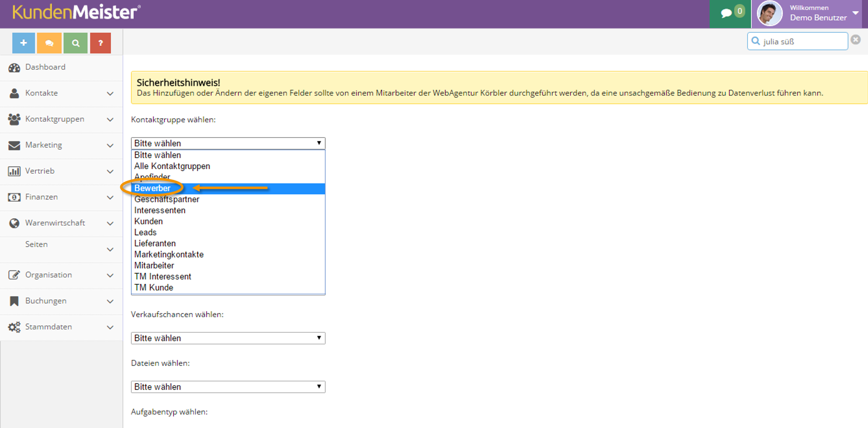Expand the Seiten menu chevron
The width and height of the screenshot is (868, 428).
click(x=110, y=250)
